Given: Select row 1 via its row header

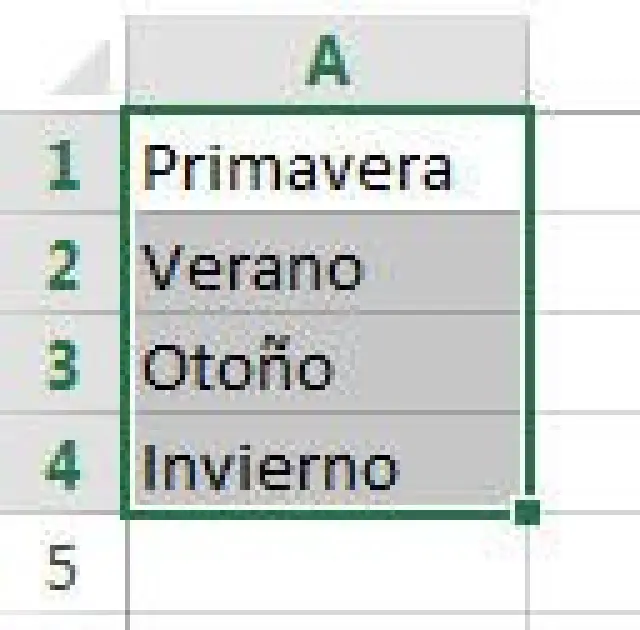Looking at the screenshot, I should (62, 163).
